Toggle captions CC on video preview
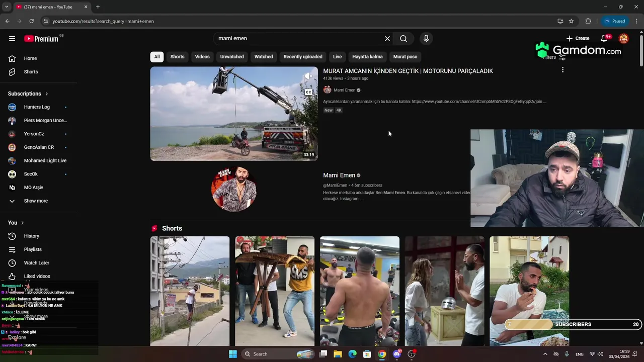Viewport: 644px width, 362px height. 308,92
